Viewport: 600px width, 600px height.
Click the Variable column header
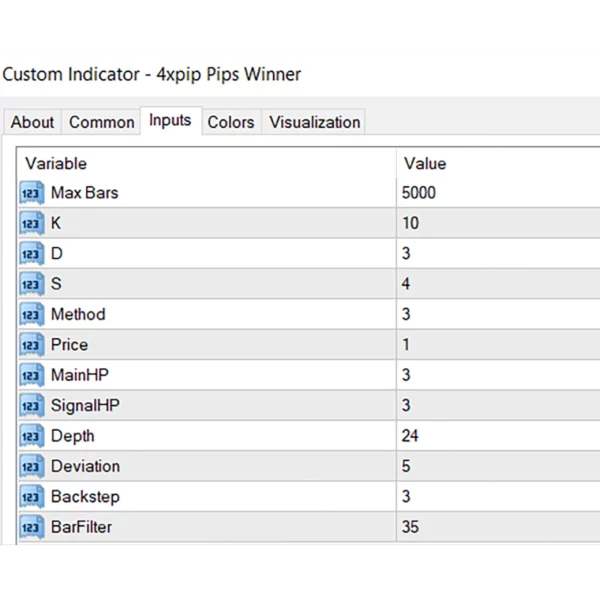click(x=56, y=163)
